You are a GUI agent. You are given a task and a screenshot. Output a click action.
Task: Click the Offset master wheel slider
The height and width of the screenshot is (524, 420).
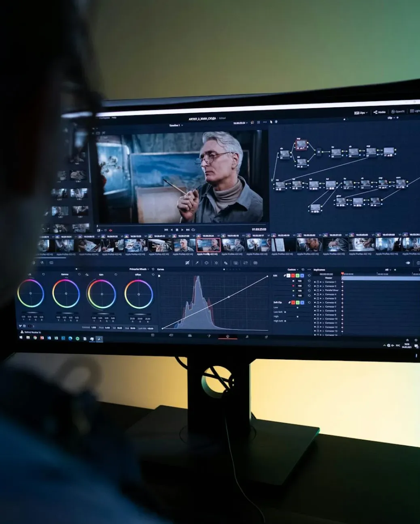click(140, 314)
